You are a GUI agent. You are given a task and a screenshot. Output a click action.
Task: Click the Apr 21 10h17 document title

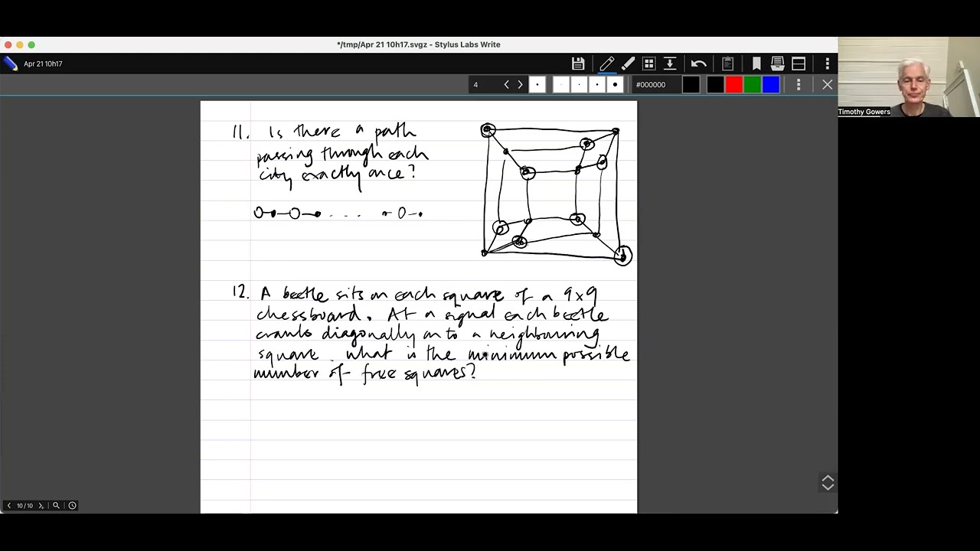point(43,64)
